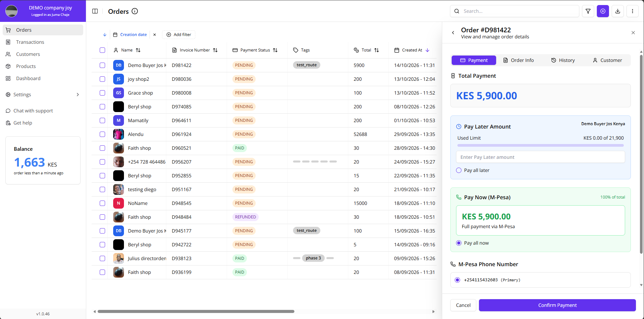Sort by Created At arrow

point(427,50)
